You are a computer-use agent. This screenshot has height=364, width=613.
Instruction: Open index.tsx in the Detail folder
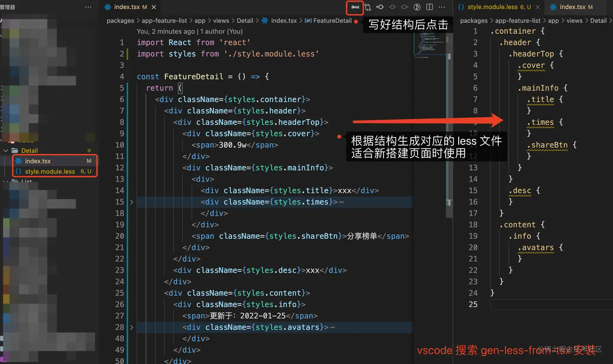[x=38, y=161]
